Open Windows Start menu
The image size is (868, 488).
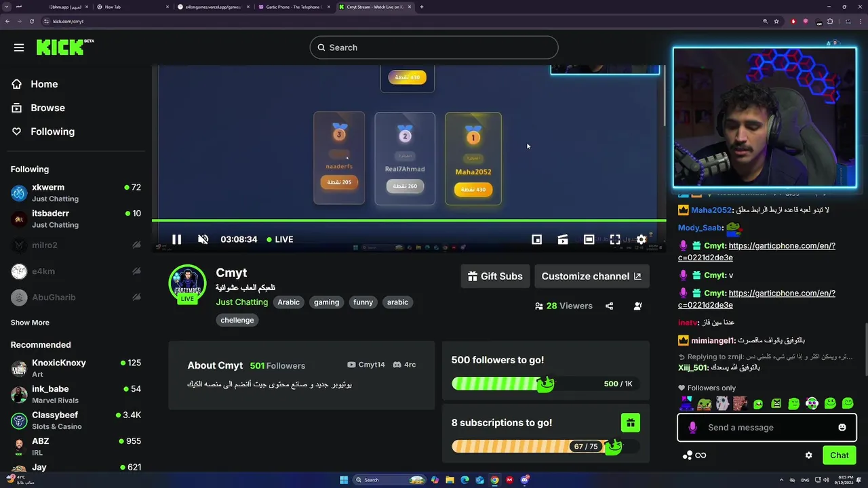(344, 480)
